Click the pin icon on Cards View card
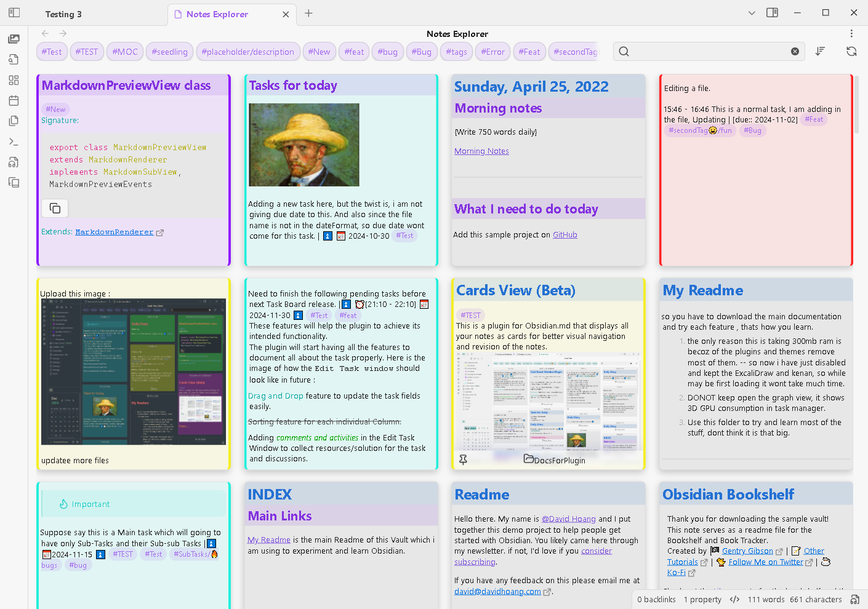Screen dimensions: 868x609 pos(463,460)
